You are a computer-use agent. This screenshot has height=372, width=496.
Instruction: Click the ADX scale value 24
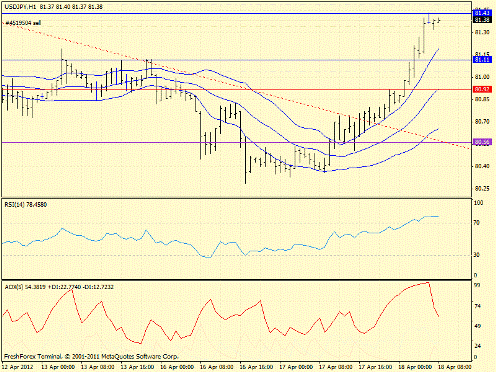(477, 346)
